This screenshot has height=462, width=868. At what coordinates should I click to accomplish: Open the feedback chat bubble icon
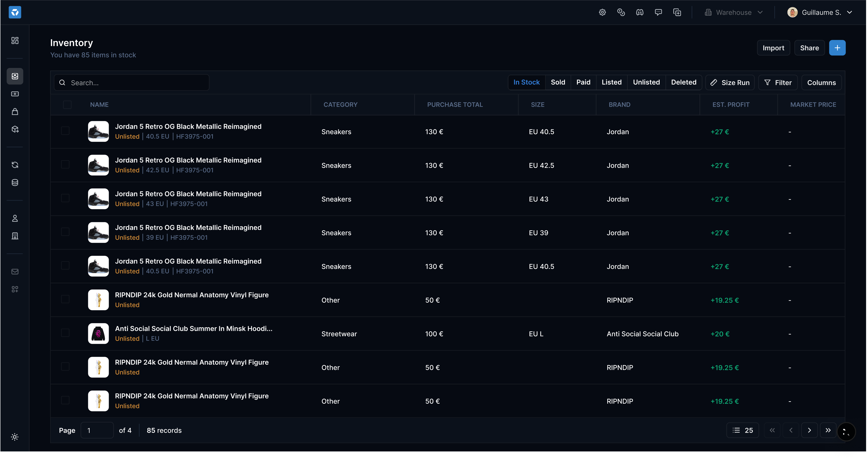(658, 12)
